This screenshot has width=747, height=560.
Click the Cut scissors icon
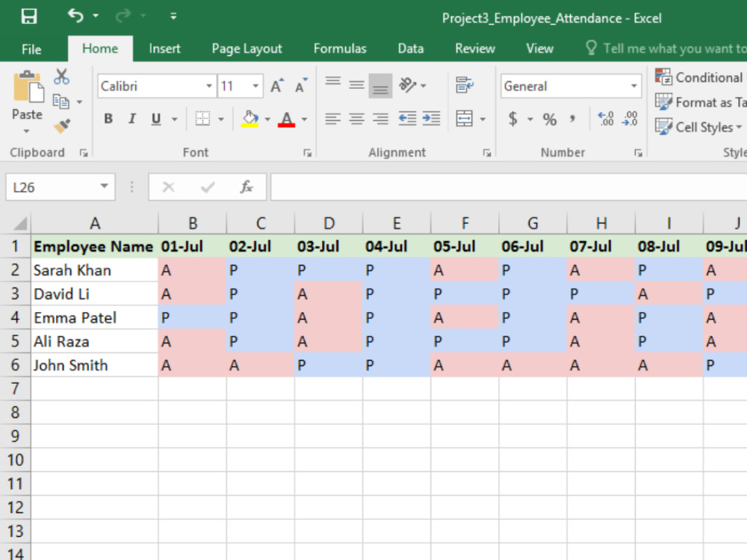click(x=61, y=76)
